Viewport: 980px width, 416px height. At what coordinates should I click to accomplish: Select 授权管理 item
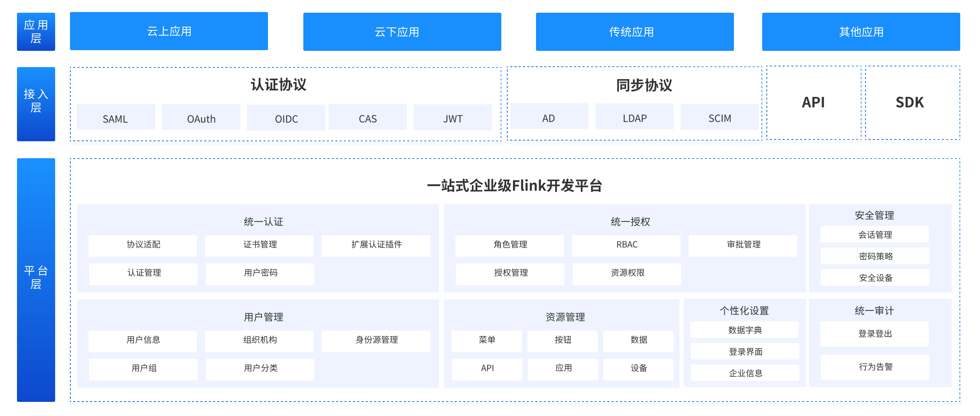[510, 274]
